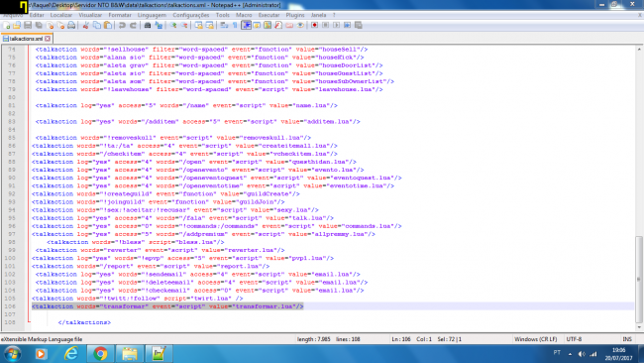644x363 pixels.
Task: Click the Close All toolbar icon
Action: (x=60, y=26)
